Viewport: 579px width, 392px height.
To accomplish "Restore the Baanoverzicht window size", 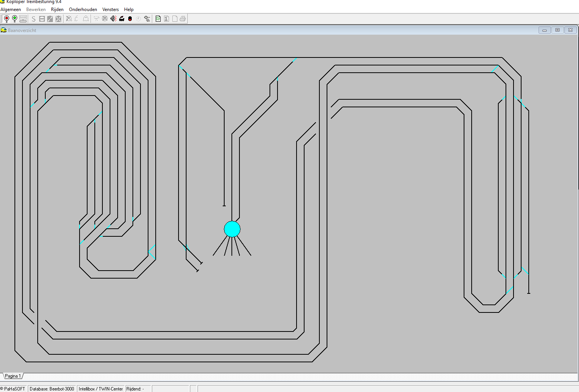I will coord(558,30).
